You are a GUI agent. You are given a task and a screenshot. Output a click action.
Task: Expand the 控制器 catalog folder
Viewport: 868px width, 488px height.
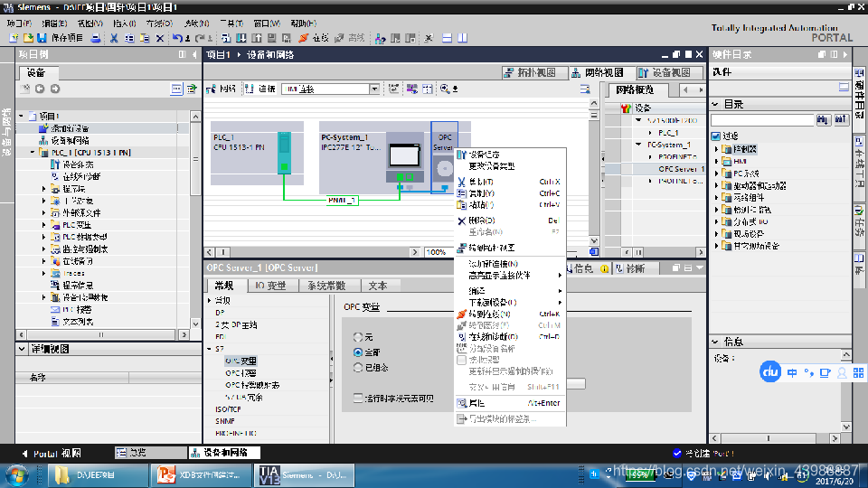coord(716,149)
